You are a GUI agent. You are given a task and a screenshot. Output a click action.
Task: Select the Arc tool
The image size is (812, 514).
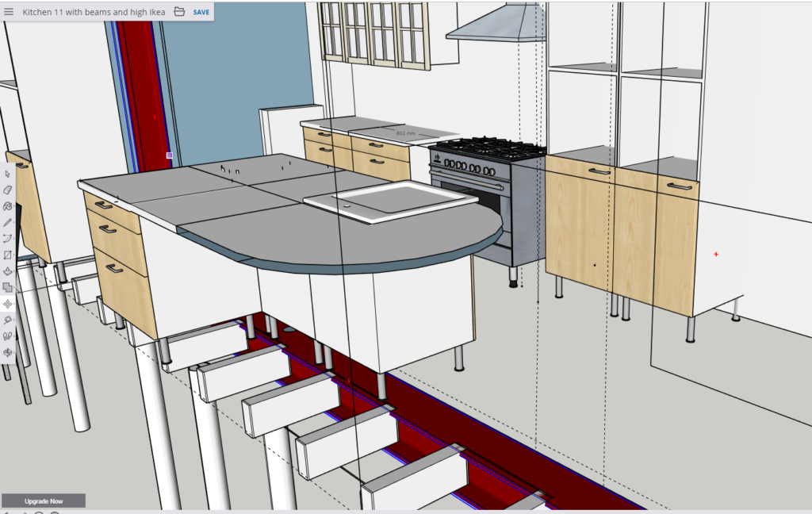click(8, 239)
